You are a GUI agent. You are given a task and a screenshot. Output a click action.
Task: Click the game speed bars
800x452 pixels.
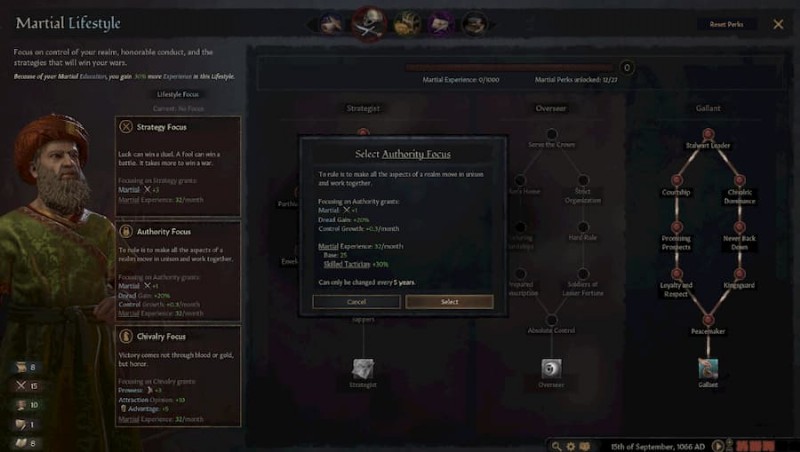coord(755,446)
